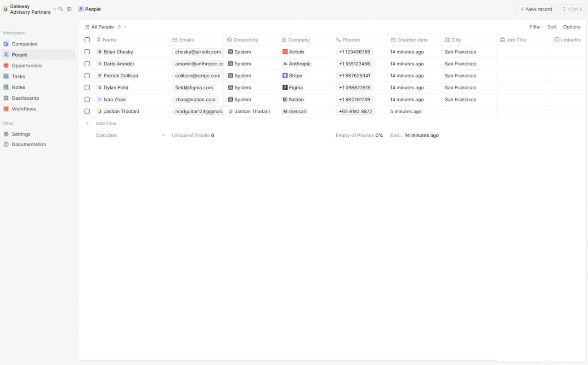
Task: Toggle the sidebar collapse icon
Action: (69, 9)
